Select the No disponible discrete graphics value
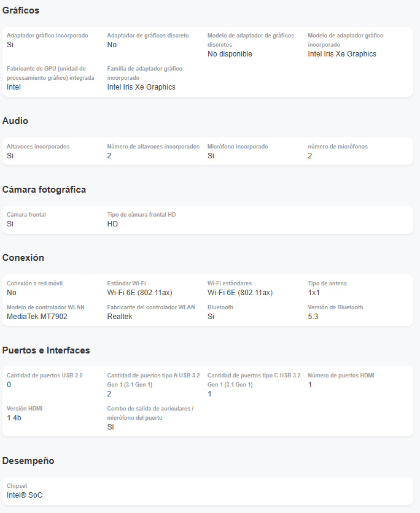The image size is (420, 513). pos(230,54)
